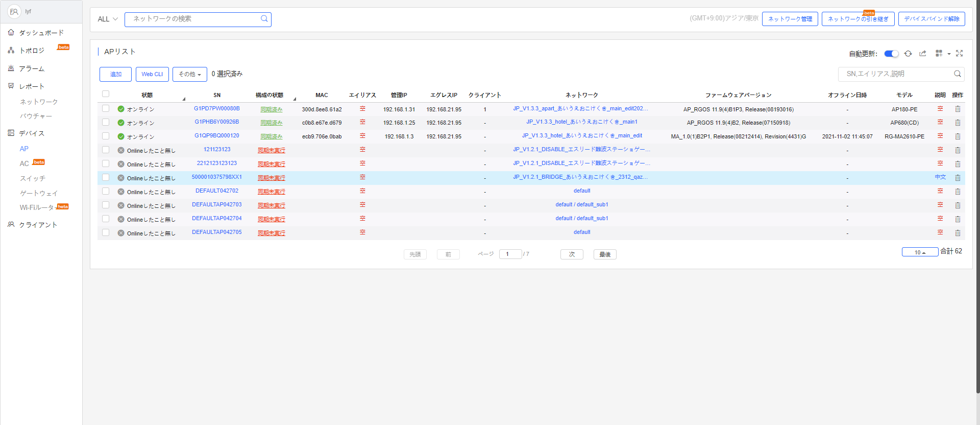
Task: Check the row checkbox for 2212123123123
Action: [106, 163]
